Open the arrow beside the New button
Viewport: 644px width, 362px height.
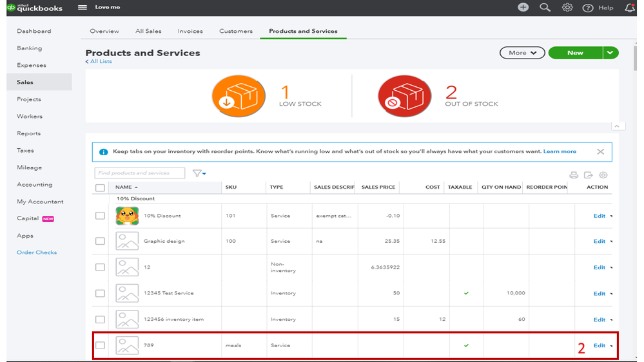point(610,53)
